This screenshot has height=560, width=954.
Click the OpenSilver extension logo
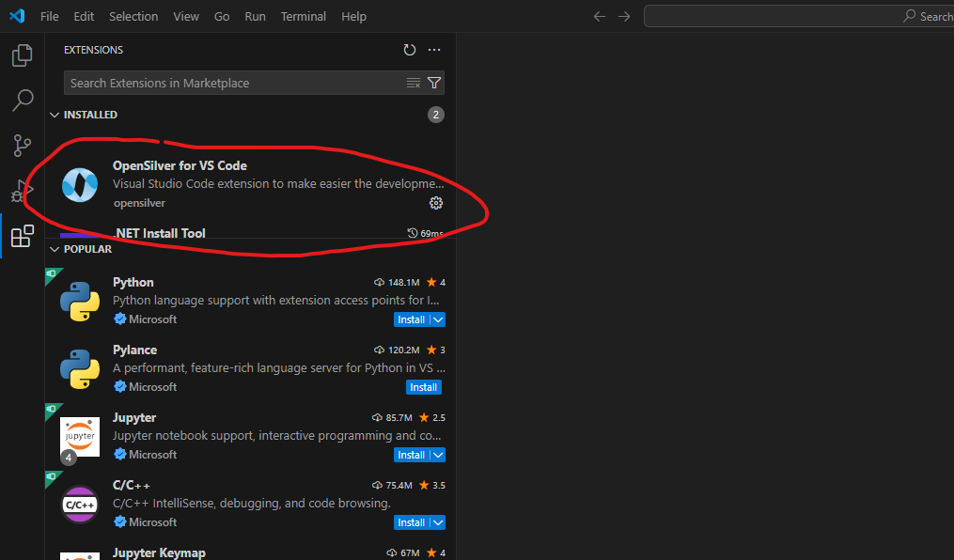(80, 185)
